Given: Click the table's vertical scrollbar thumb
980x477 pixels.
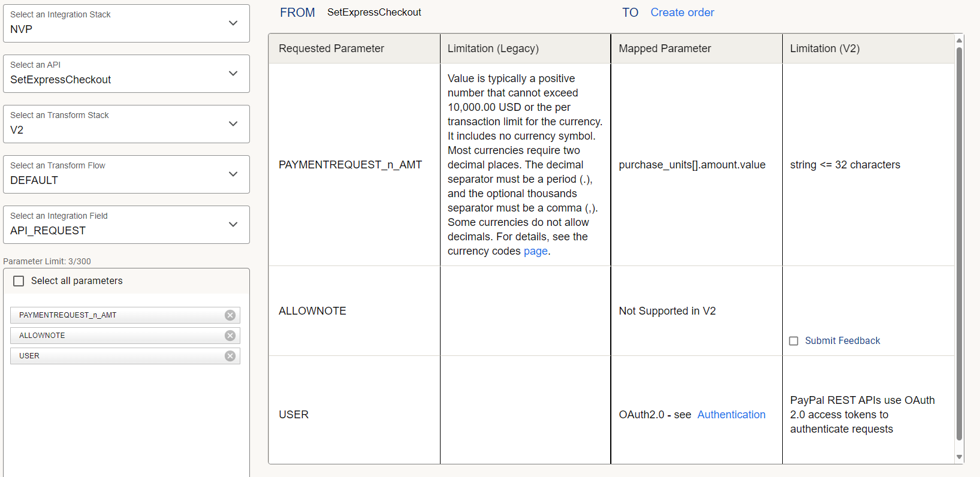Looking at the screenshot, I should (x=959, y=240).
